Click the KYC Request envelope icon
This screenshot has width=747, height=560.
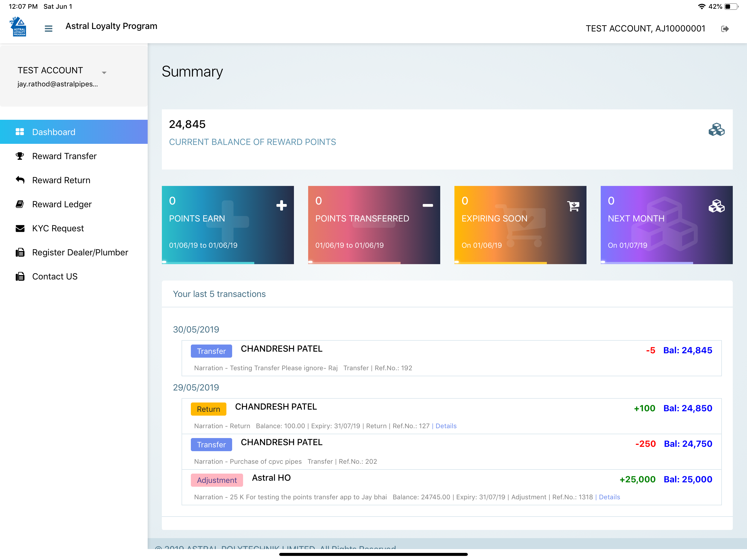[x=20, y=228]
